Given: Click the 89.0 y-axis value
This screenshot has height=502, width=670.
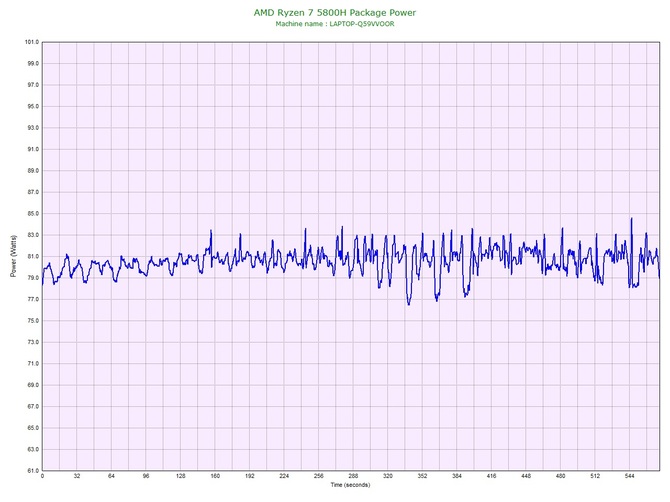Looking at the screenshot, I should pos(32,171).
